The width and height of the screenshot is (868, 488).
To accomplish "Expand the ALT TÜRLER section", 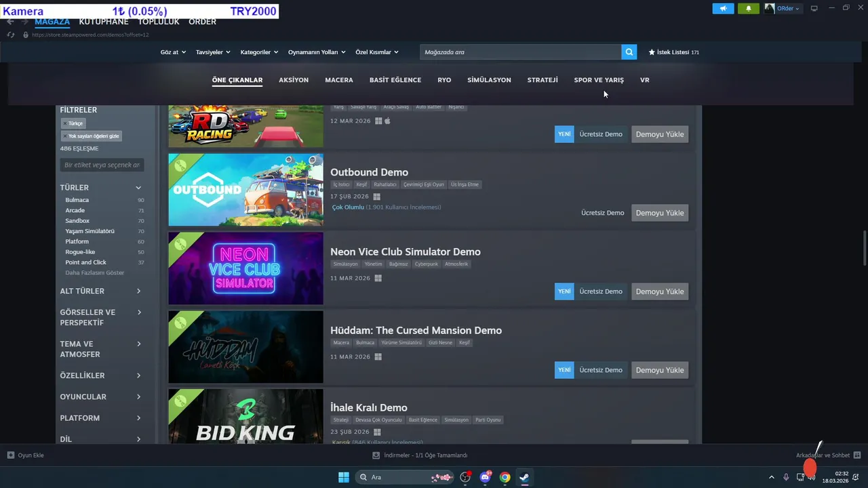I will pyautogui.click(x=102, y=291).
